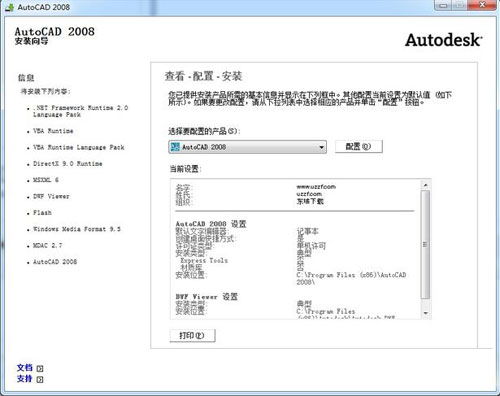Open the 支持 arrow icon
This screenshot has height=396, width=500.
[x=40, y=379]
